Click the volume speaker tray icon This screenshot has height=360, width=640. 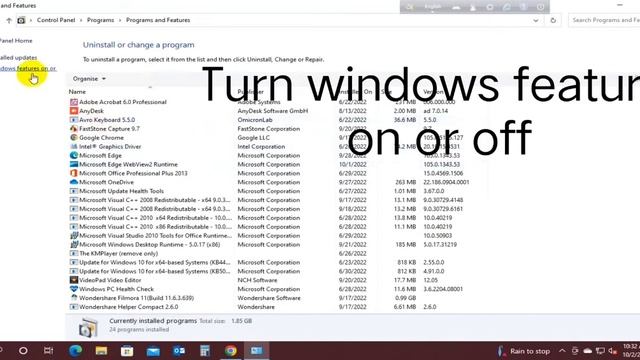[612, 351]
